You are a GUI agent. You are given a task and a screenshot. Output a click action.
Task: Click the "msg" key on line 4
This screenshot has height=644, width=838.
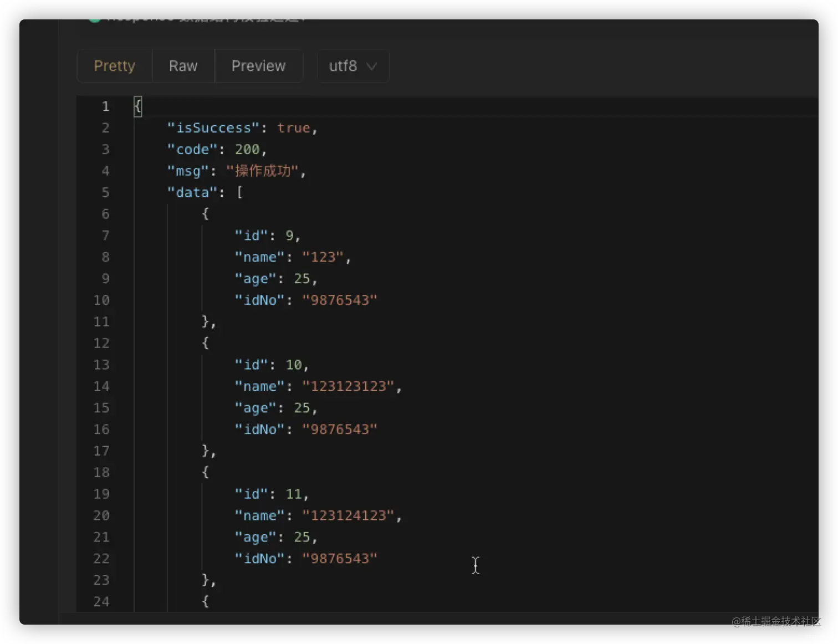pos(188,171)
